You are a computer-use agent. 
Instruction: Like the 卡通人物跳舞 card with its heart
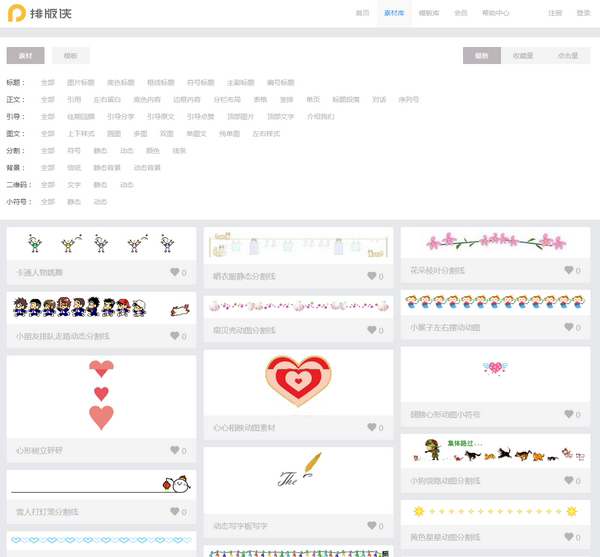tap(174, 272)
